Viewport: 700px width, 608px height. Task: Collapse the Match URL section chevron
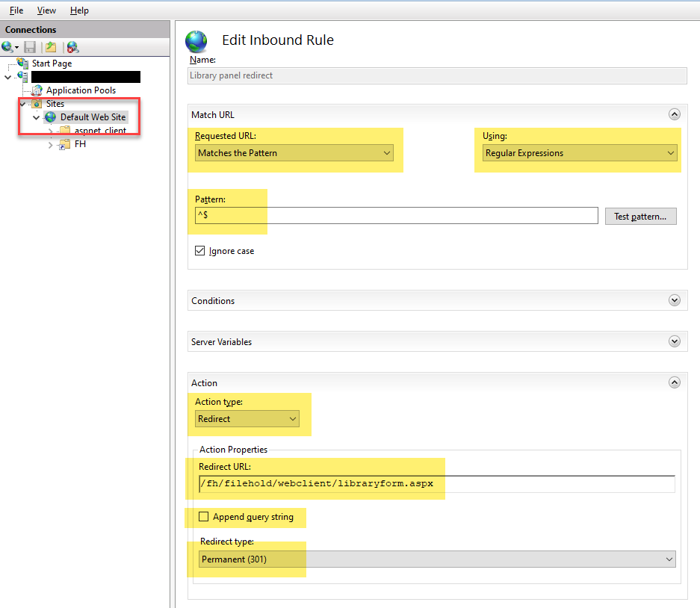pos(675,114)
